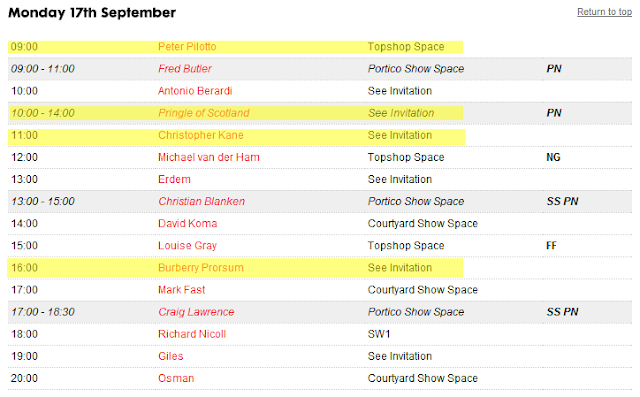Click the Giles designer link
This screenshot has height=397, width=640.
point(171,356)
